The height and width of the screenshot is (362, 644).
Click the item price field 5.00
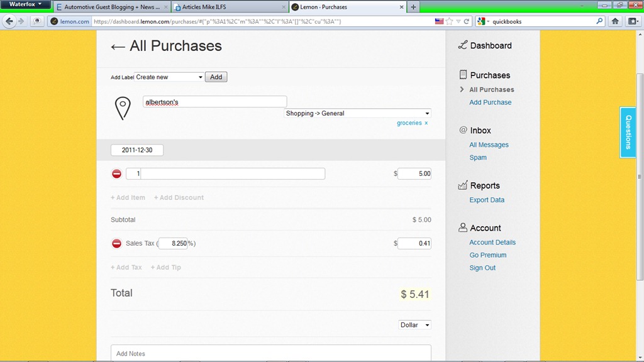pyautogui.click(x=414, y=173)
